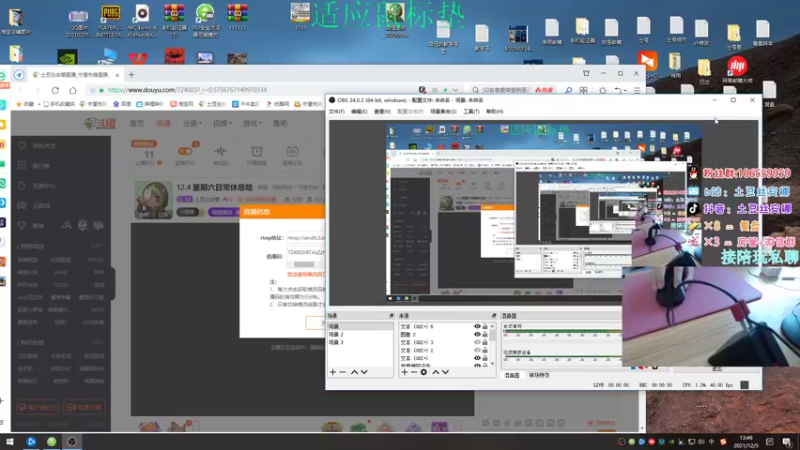Toggle lock on source 文本 (GDI+) 5
The width and height of the screenshot is (800, 450).
click(x=485, y=327)
